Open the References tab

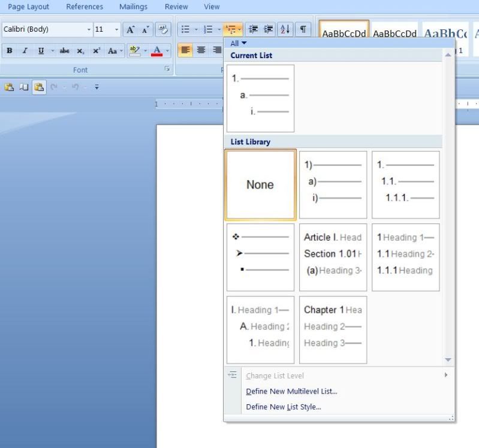click(85, 7)
